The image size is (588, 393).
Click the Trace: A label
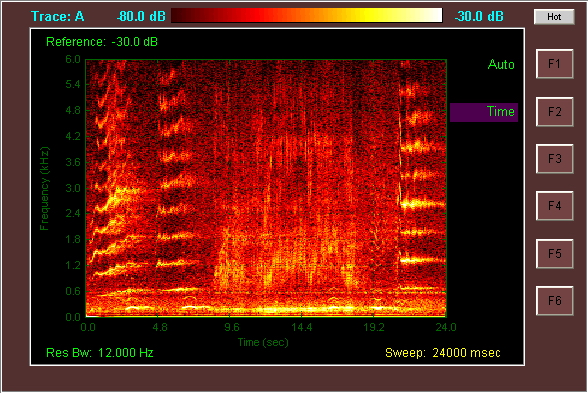pos(57,16)
